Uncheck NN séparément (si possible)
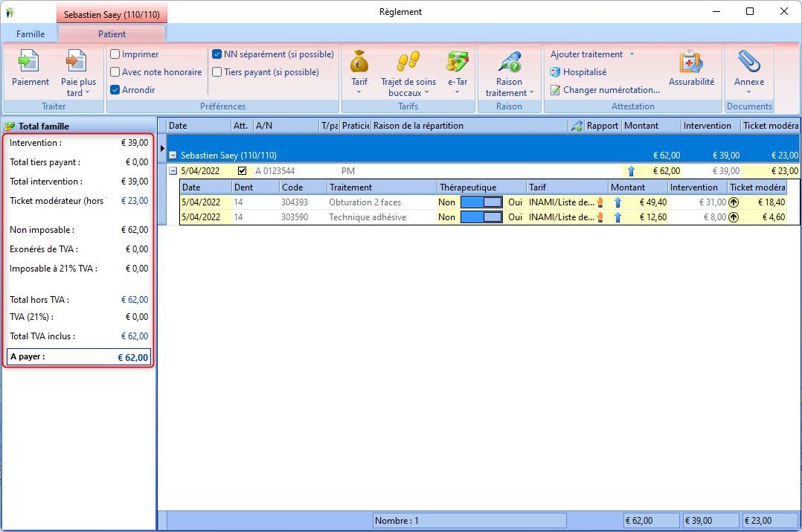The width and height of the screenshot is (802, 532). pyautogui.click(x=217, y=54)
